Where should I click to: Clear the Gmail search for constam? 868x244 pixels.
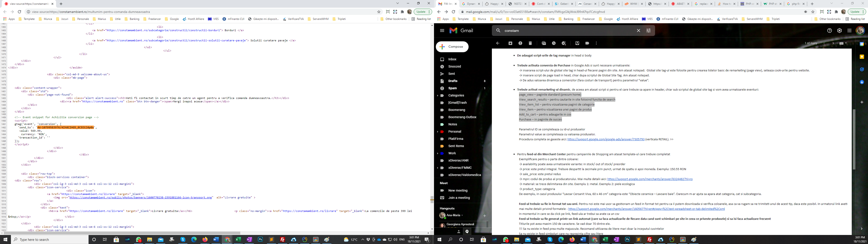638,30
